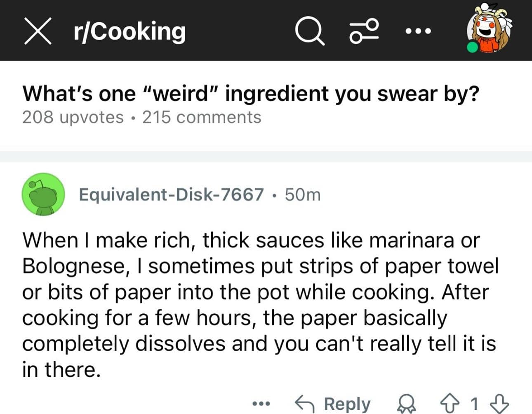Reply to the Equivalent-Disk-7667 comment
Image resolution: width=532 pixels, height=414 pixels.
333,403
